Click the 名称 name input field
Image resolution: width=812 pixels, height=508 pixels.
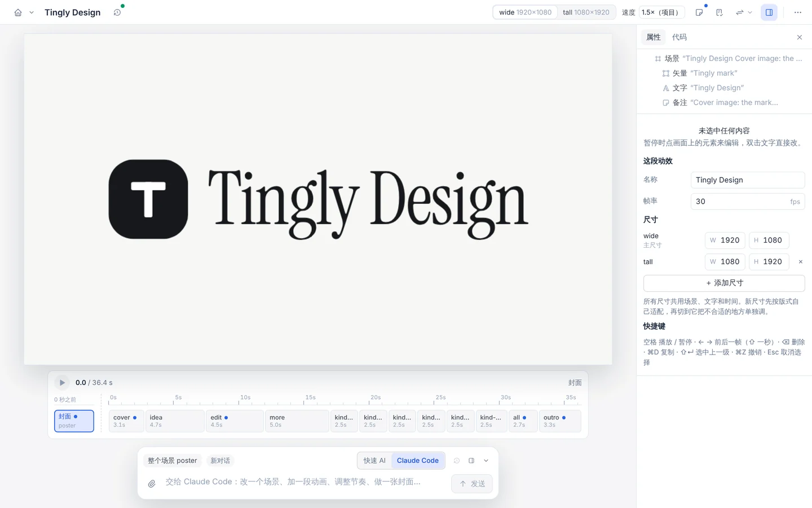click(748, 180)
